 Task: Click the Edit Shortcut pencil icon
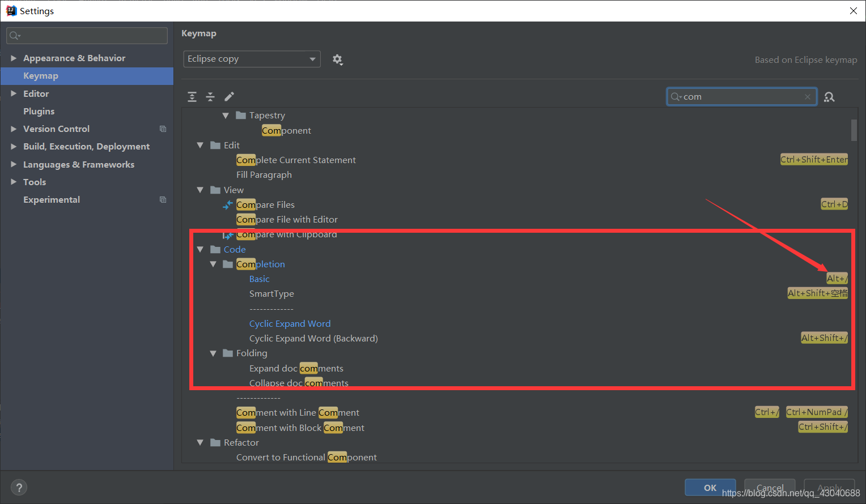click(x=229, y=97)
